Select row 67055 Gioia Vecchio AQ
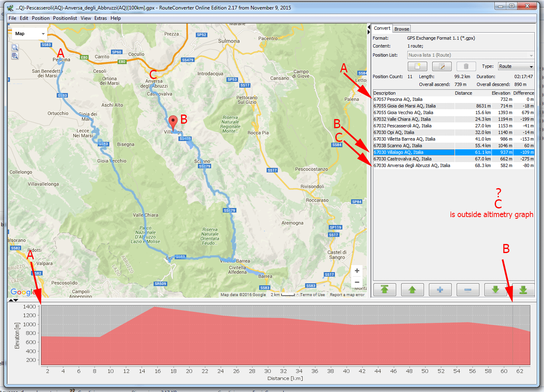Image resolution: width=544 pixels, height=392 pixels. click(x=454, y=112)
